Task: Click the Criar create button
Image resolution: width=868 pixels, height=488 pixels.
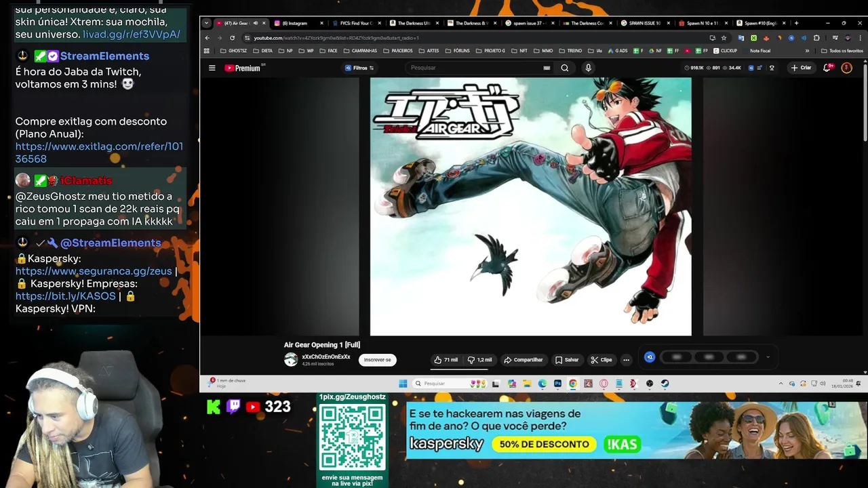Action: click(x=801, y=68)
